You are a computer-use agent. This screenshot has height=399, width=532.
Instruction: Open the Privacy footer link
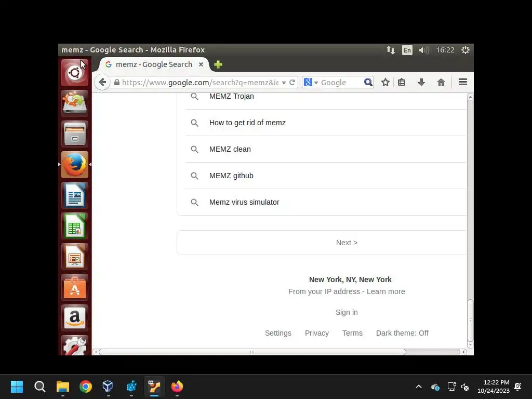(316, 333)
